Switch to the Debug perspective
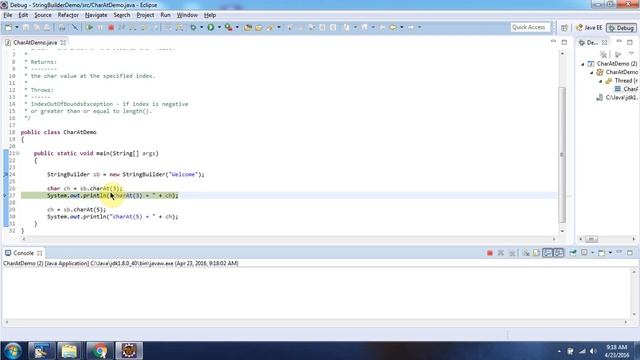Viewport: 640px width, 360px height. (x=621, y=28)
